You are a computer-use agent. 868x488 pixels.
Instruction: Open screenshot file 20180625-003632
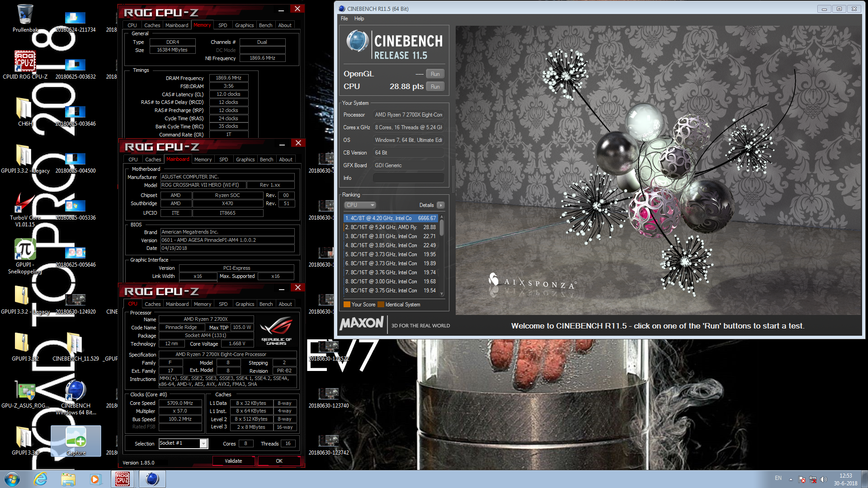click(75, 69)
